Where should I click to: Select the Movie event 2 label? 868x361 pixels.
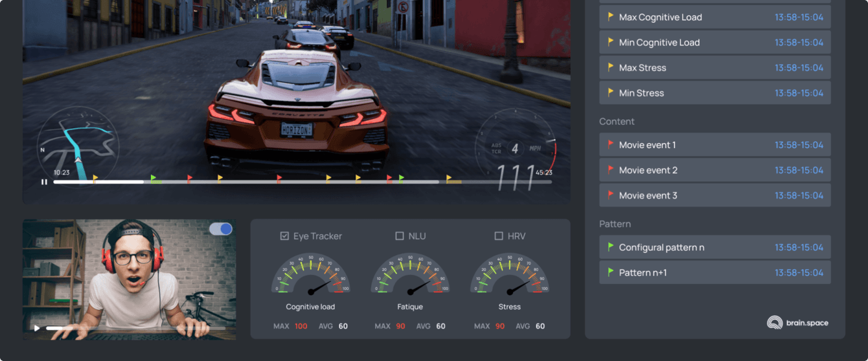pos(648,170)
